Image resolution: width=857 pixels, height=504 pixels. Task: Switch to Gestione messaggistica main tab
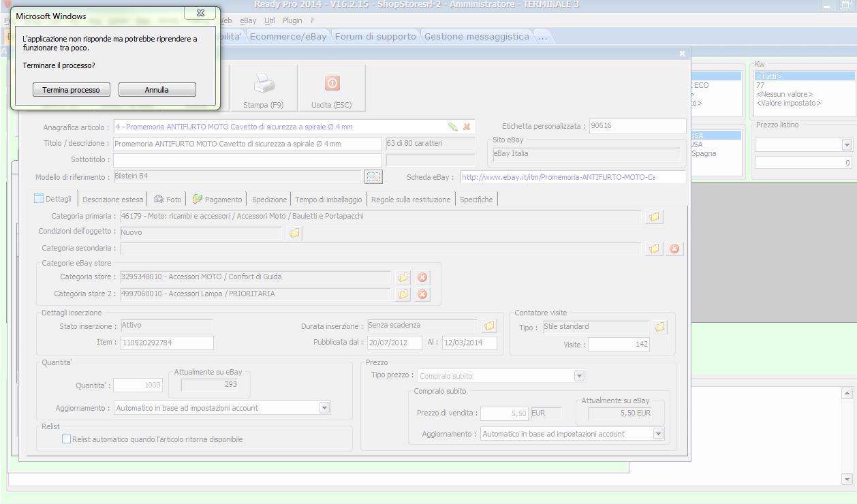coord(476,37)
